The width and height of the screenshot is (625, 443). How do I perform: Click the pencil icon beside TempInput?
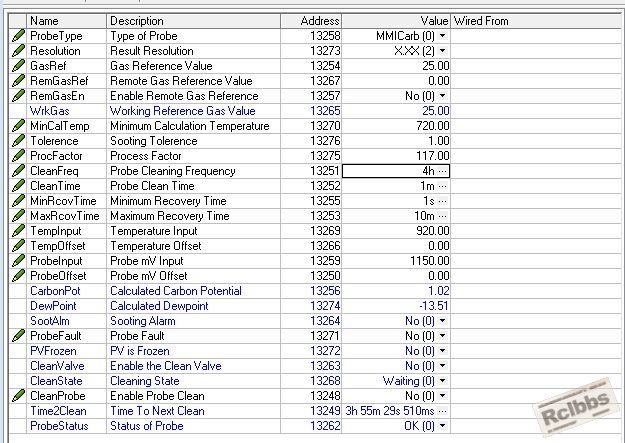[x=18, y=231]
